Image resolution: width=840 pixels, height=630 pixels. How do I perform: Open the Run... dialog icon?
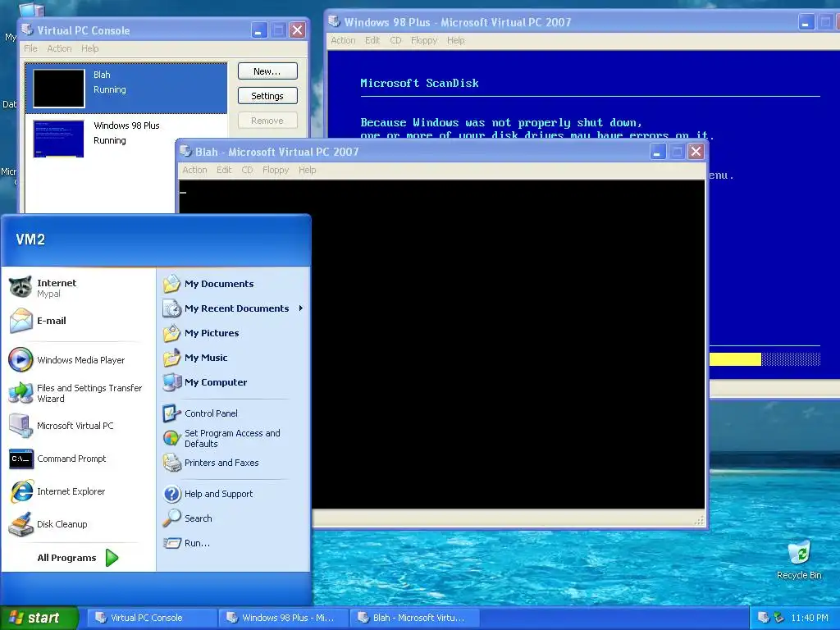(x=172, y=543)
